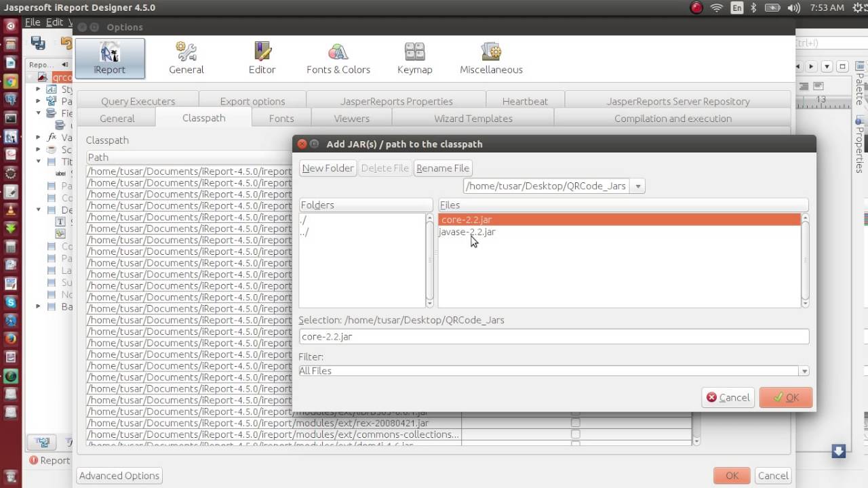Open the iReport options category
868x488 pixels.
point(109,58)
